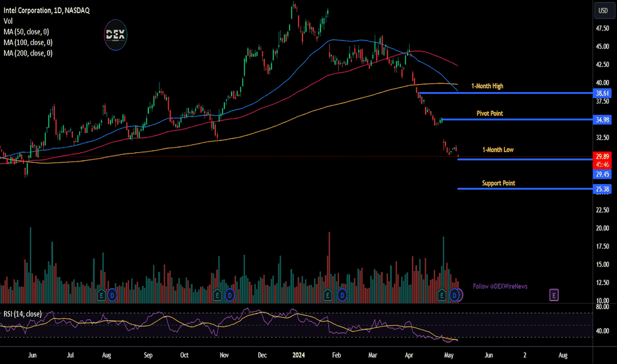Screen dimensions: 617x364
Task: Click the red 29.89 current price label
Action: (602, 156)
